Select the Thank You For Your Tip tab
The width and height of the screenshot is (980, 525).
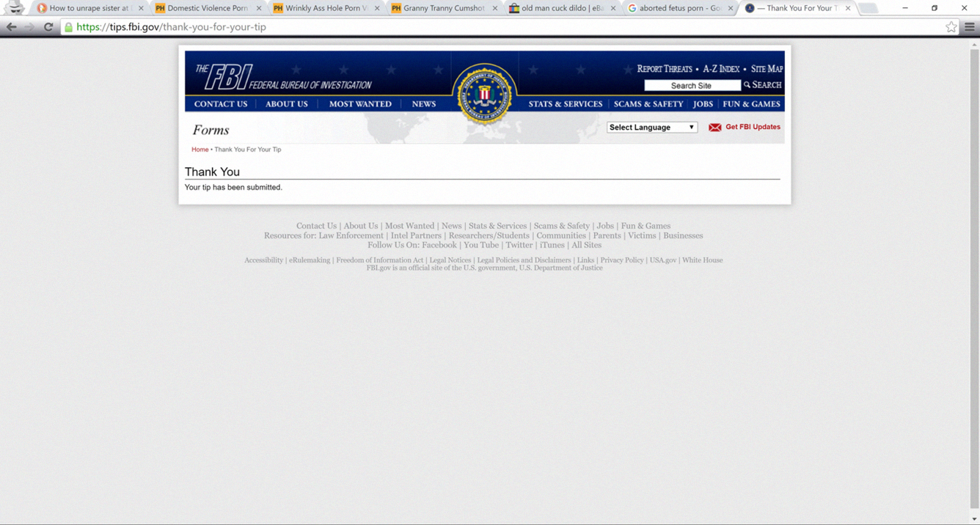pyautogui.click(x=797, y=8)
